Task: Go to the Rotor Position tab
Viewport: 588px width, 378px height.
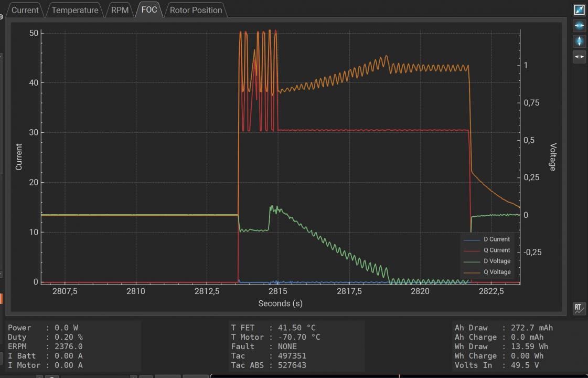Action: tap(196, 10)
